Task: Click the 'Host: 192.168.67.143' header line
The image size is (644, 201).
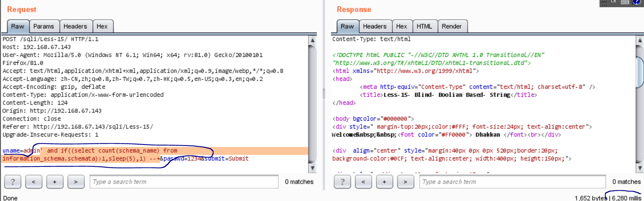Action: pyautogui.click(x=36, y=47)
